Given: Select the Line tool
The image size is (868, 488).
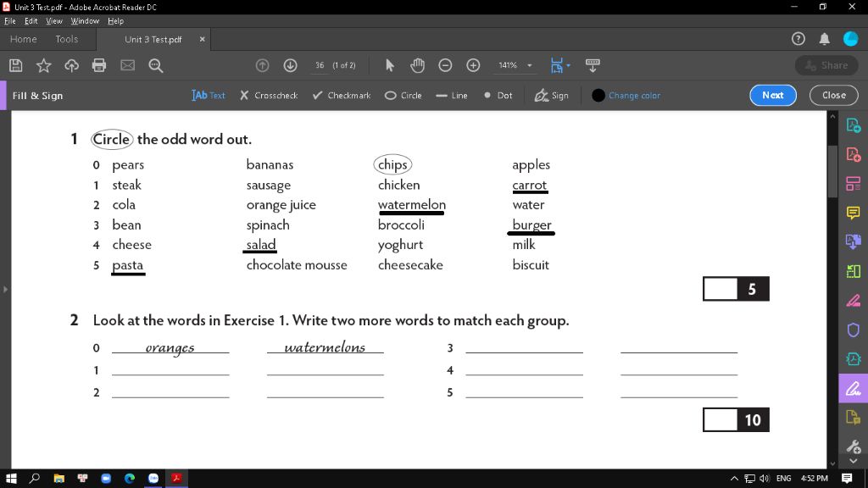Looking at the screenshot, I should coord(452,95).
